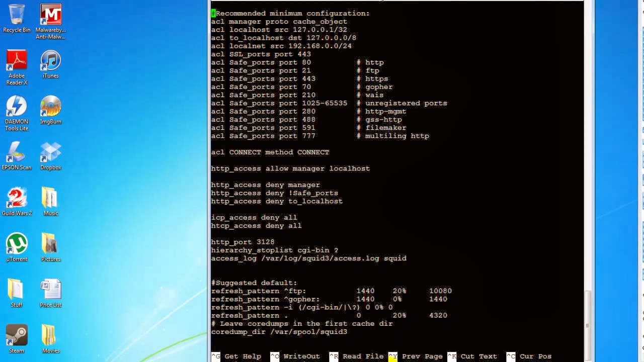Click 'http_access deny manager' line
644x362 pixels.
pyautogui.click(x=266, y=185)
